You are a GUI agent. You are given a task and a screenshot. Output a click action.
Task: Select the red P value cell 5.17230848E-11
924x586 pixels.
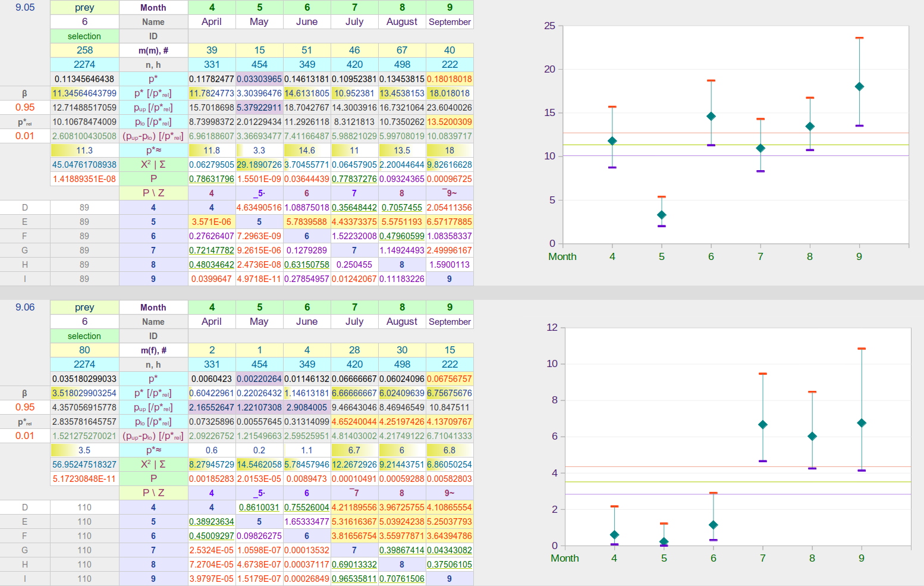point(84,479)
